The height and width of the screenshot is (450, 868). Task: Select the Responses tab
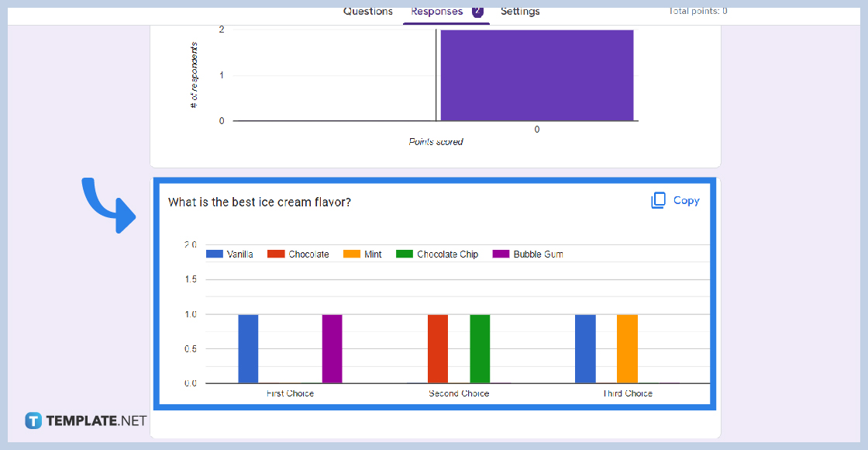click(x=437, y=12)
